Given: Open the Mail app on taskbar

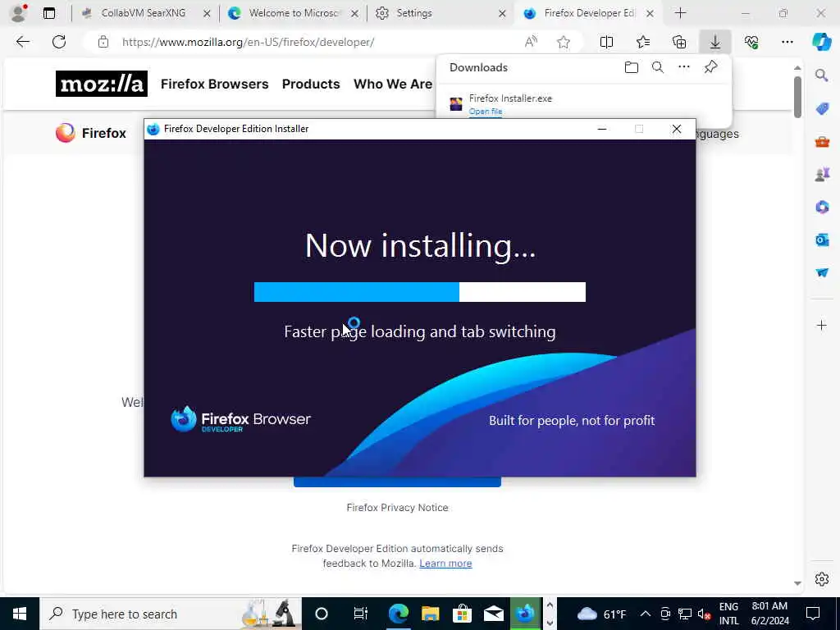Looking at the screenshot, I should (493, 614).
